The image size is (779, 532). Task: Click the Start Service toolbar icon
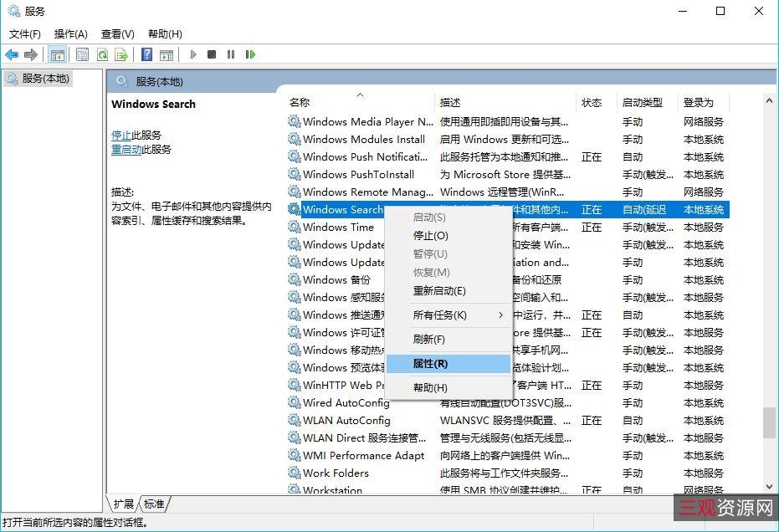tap(194, 54)
